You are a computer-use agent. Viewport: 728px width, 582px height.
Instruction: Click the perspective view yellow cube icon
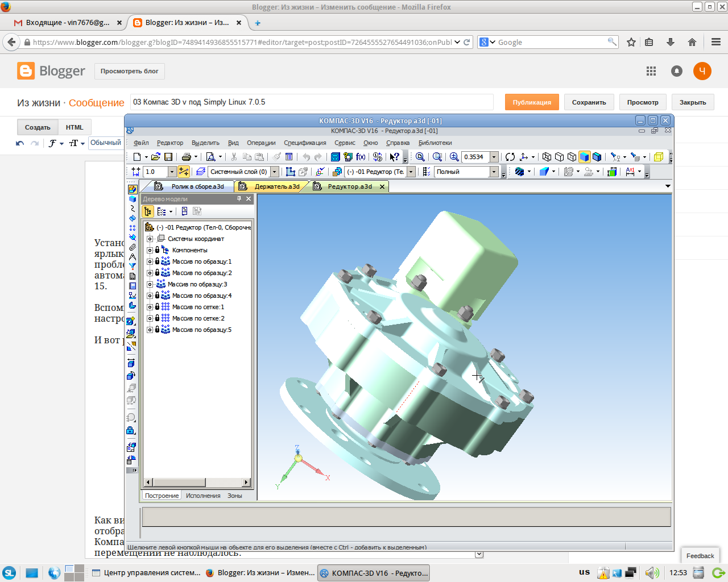tap(659, 157)
